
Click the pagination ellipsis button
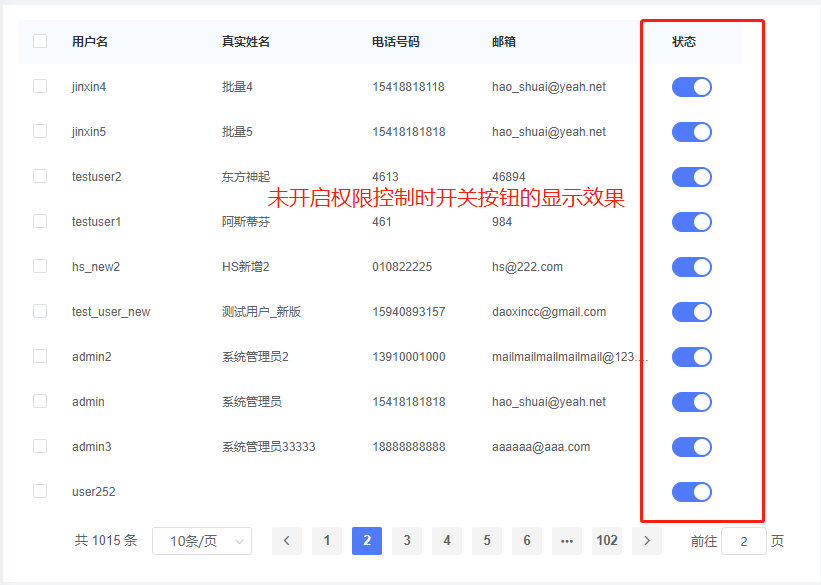click(567, 541)
